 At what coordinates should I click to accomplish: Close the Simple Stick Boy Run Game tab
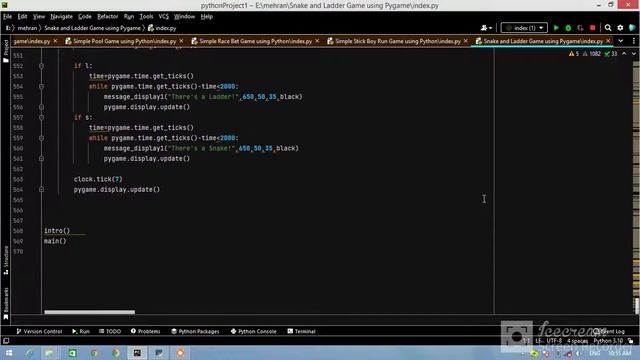466,41
